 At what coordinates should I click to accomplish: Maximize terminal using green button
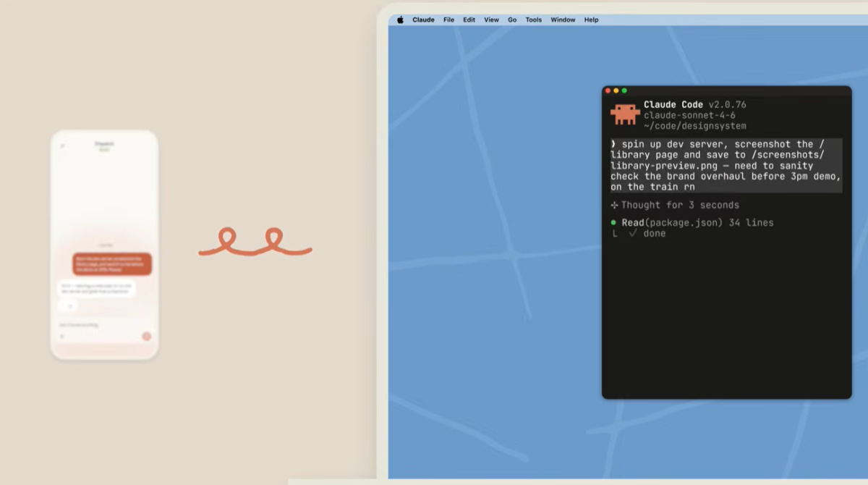point(624,90)
